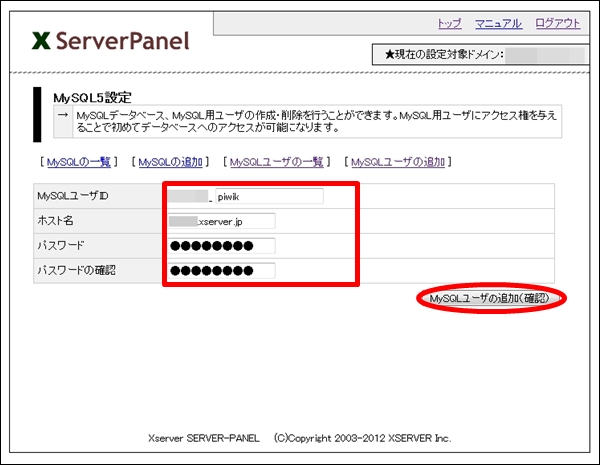Image resolution: width=600 pixels, height=465 pixels.
Task: Click the Xserver SERVER-PANEL copyright footer text
Action: coord(300,438)
